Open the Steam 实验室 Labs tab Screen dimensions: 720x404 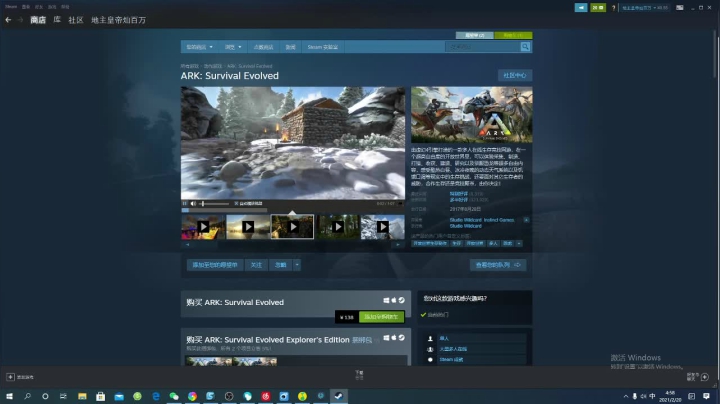322,47
